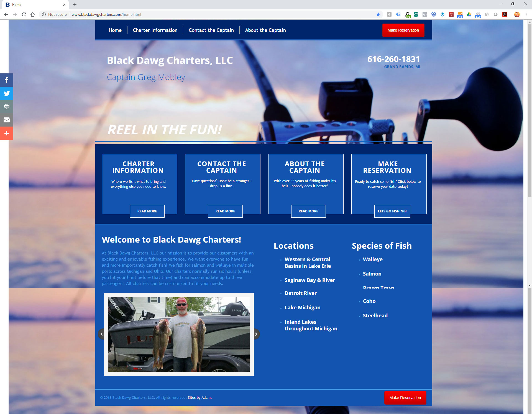Reload the page with the refresh icon
Image resolution: width=532 pixels, height=414 pixels.
point(24,14)
